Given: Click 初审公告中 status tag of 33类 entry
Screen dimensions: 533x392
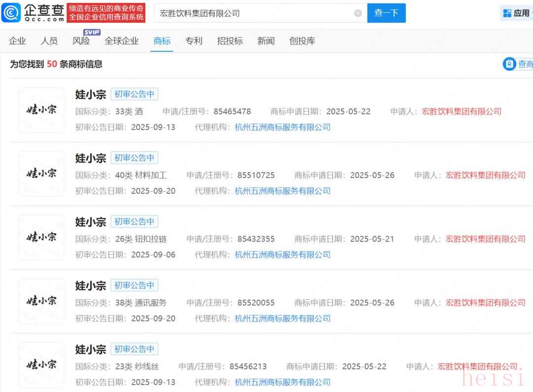Looking at the screenshot, I should [x=134, y=94].
